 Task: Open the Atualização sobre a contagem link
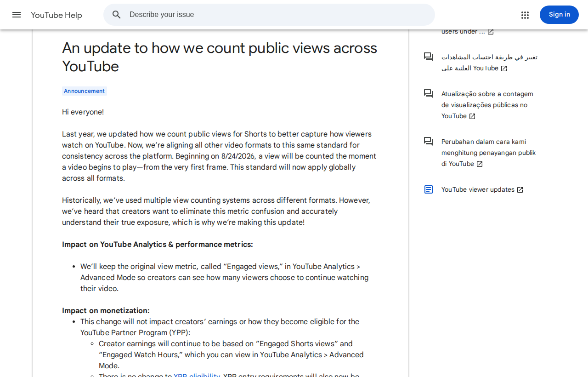[487, 105]
